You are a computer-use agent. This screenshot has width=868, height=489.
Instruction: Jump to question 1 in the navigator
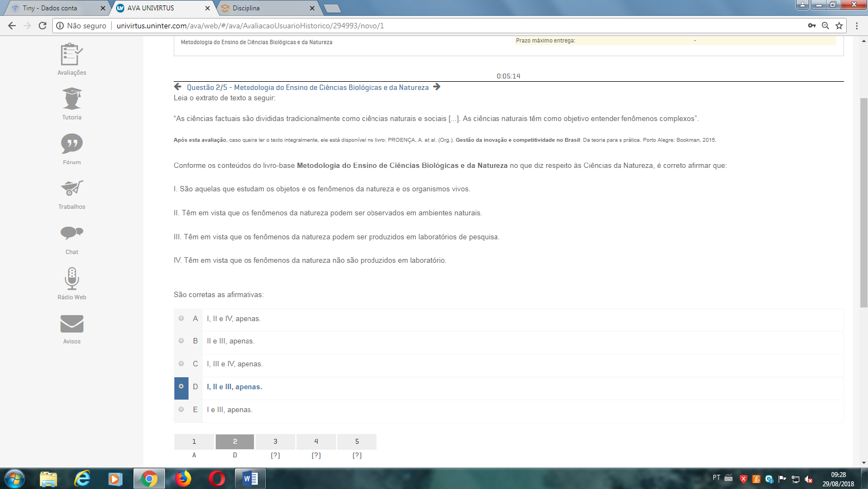click(x=194, y=442)
